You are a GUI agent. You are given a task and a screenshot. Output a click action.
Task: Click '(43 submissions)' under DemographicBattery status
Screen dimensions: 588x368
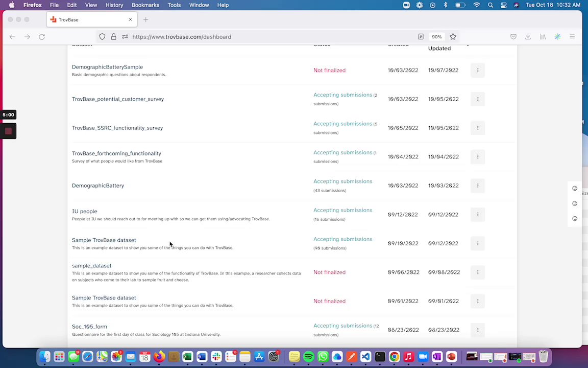[330, 190]
